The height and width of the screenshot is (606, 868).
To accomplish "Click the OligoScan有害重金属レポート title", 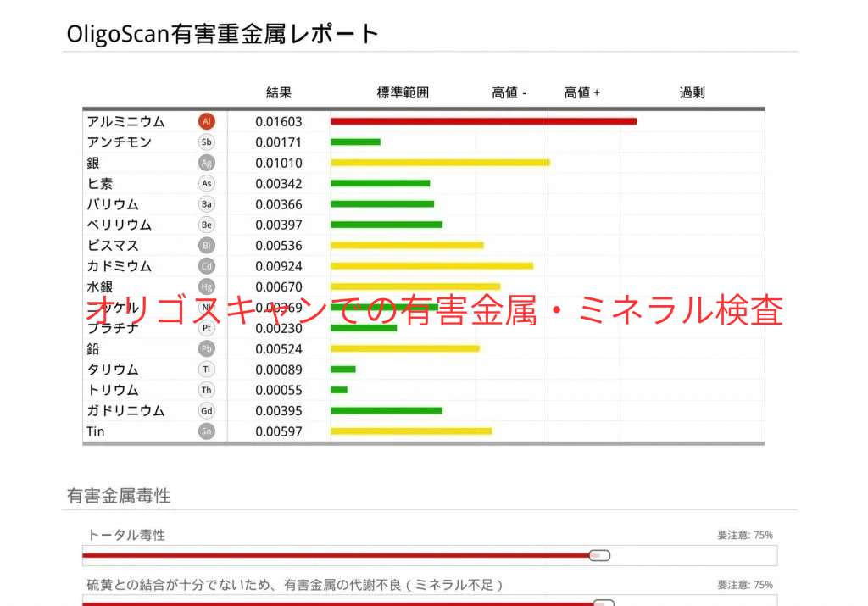I will [223, 34].
